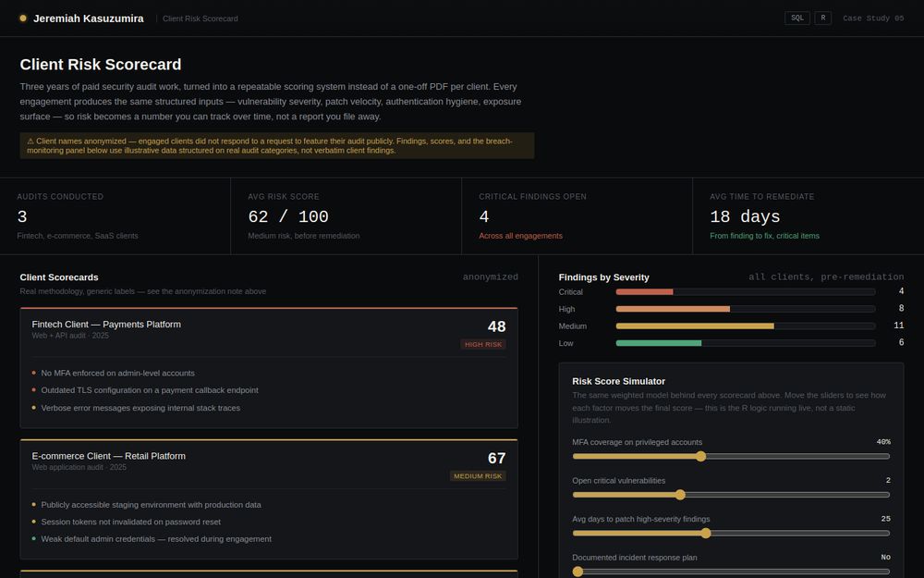
Task: Open E-commerce Client — Retail Platform card title
Action: click(x=108, y=456)
